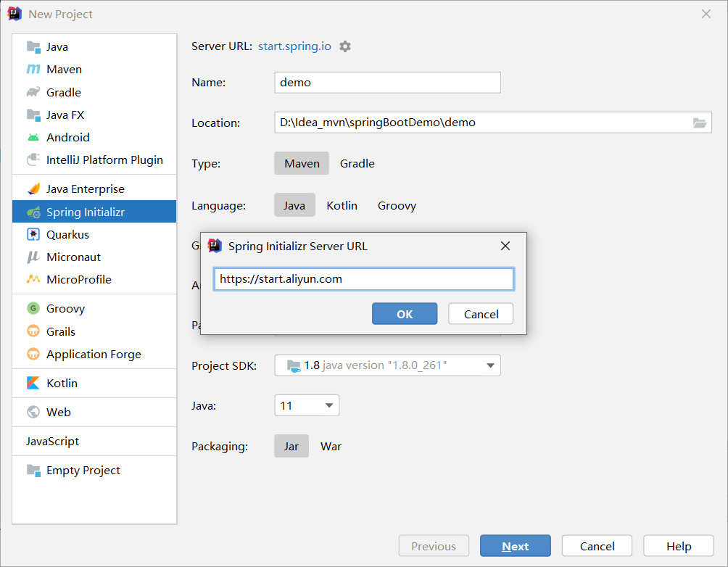Select Kotlin in the project list
This screenshot has height=567, width=728.
coord(94,383)
